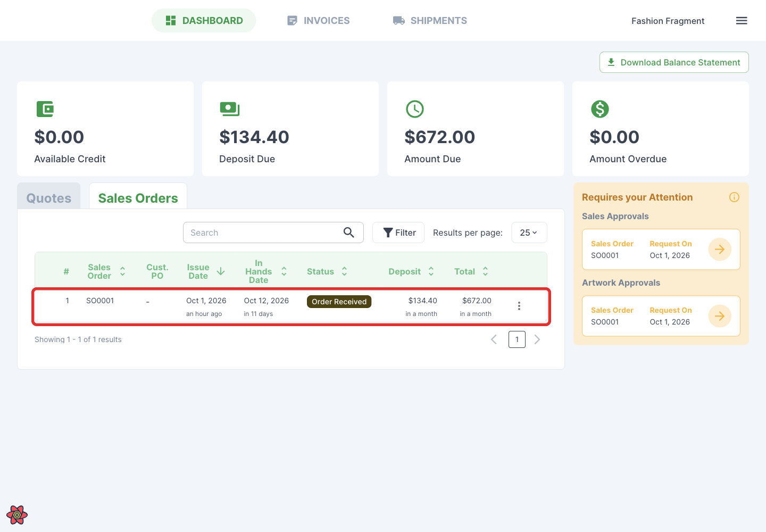Click the 'Oct 1, 2026' issue date cell
Screen dimensions: 766x532
[x=206, y=301]
